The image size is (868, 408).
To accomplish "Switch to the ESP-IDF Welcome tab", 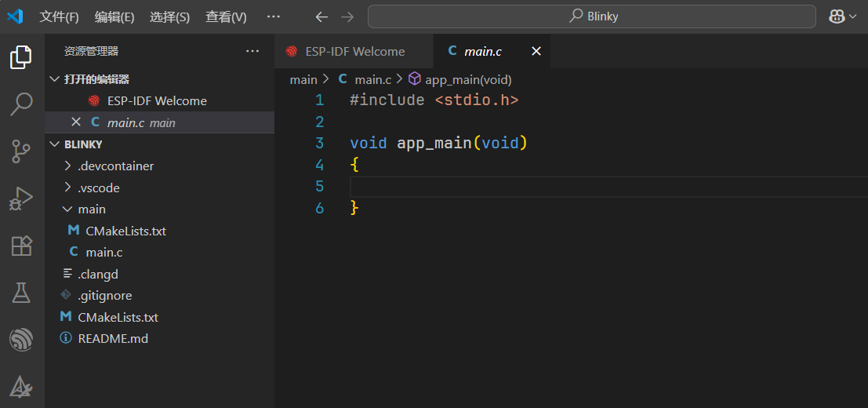I will (354, 52).
